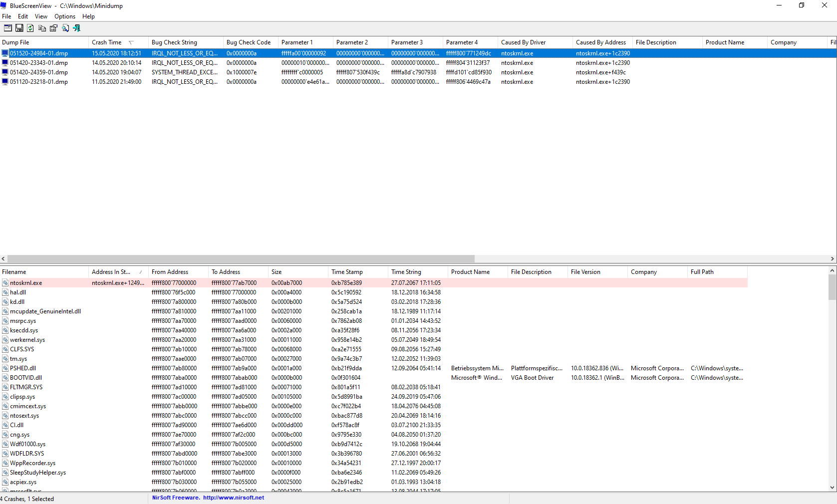Click the '4 Crashes, 1 Selected' status text
Image resolution: width=837 pixels, height=504 pixels.
click(27, 499)
